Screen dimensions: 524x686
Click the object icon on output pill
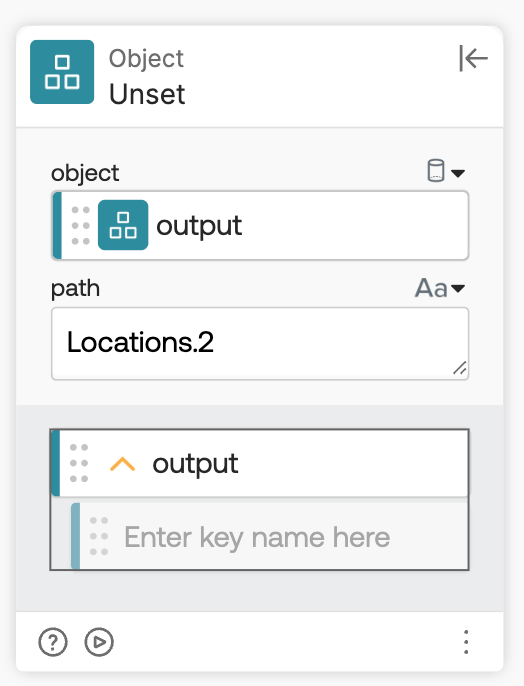click(x=123, y=225)
